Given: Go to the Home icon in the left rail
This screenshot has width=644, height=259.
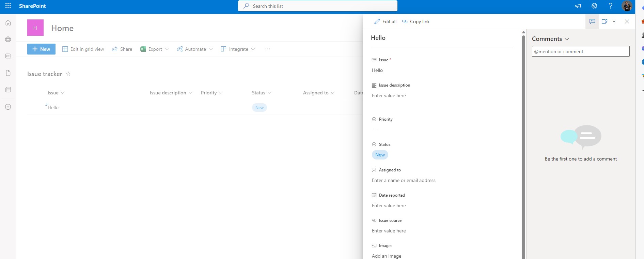Looking at the screenshot, I should 8,23.
